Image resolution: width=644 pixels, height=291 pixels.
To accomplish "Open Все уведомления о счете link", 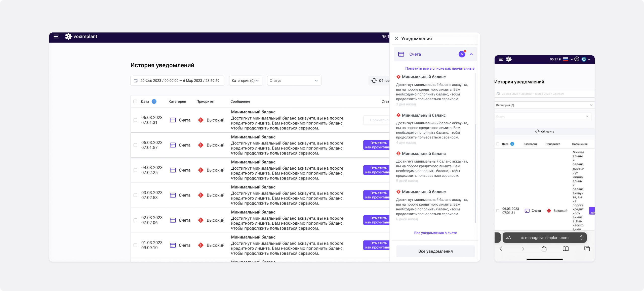I will pyautogui.click(x=435, y=233).
